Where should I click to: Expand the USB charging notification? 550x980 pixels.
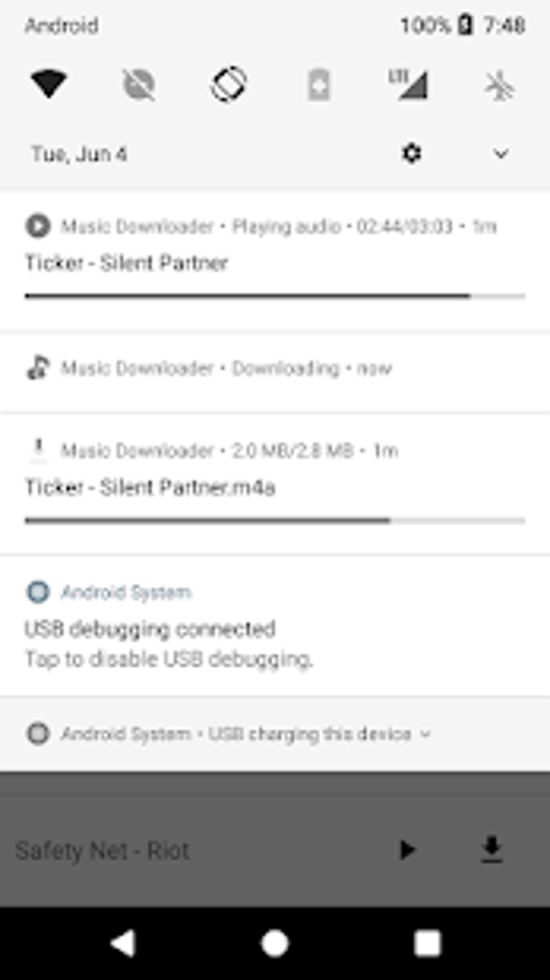[425, 734]
